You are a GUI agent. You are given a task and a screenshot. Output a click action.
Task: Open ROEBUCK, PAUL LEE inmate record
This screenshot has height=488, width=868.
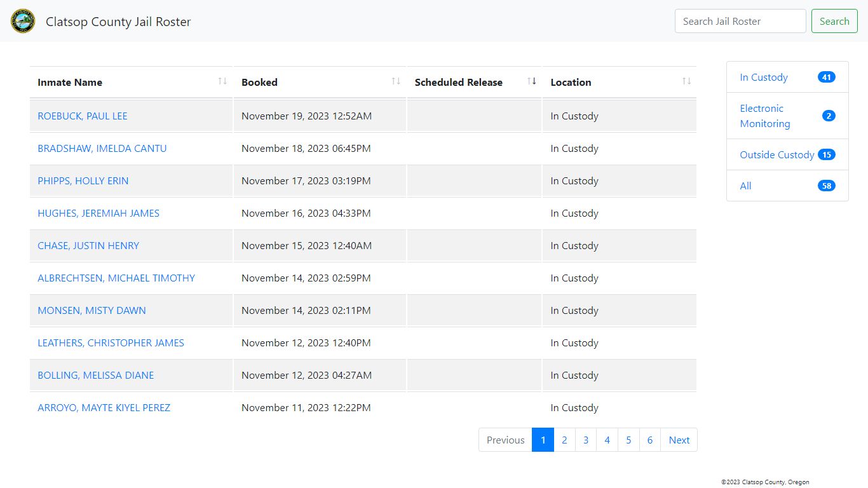point(83,116)
